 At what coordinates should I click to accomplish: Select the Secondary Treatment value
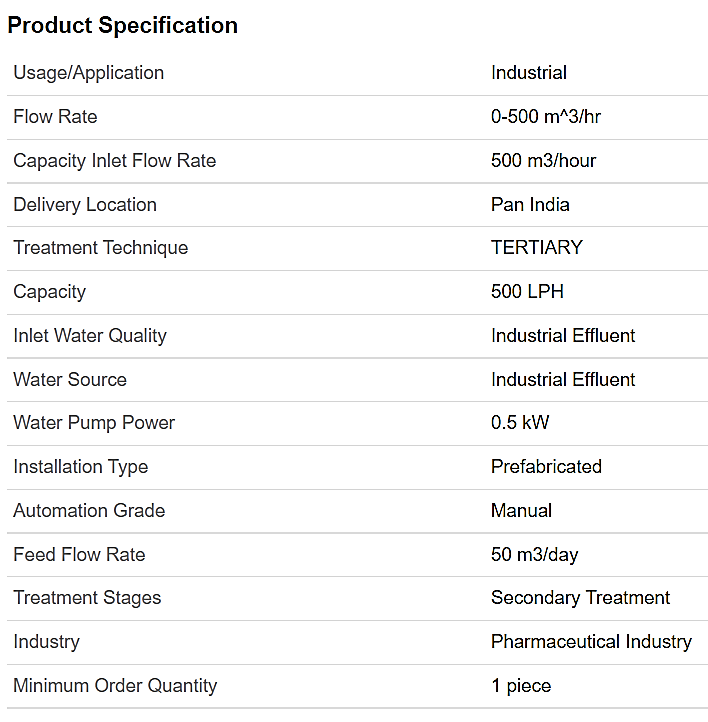580,598
